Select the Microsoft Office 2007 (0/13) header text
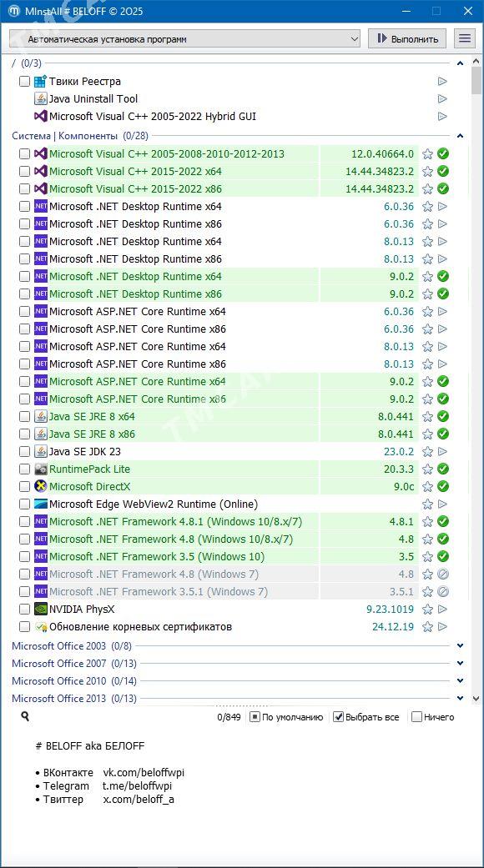The height and width of the screenshot is (868, 484). [x=73, y=663]
